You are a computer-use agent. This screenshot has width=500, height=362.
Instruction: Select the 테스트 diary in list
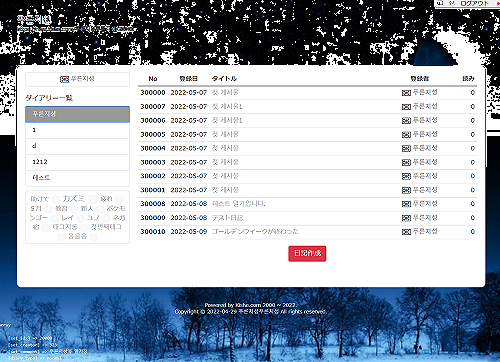coord(77,178)
